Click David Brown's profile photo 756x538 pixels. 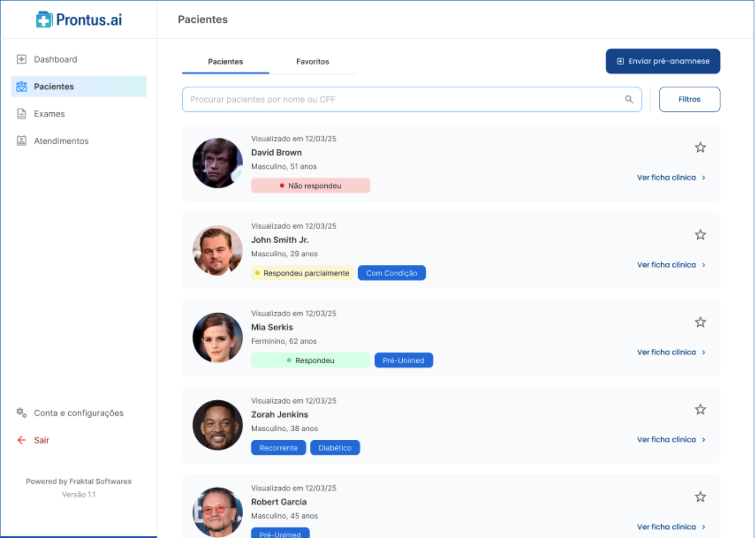coord(217,163)
